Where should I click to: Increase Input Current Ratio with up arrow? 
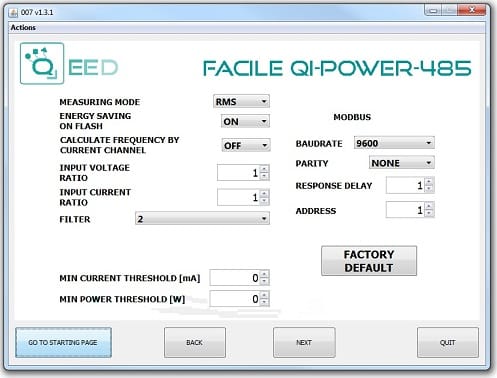(x=264, y=194)
